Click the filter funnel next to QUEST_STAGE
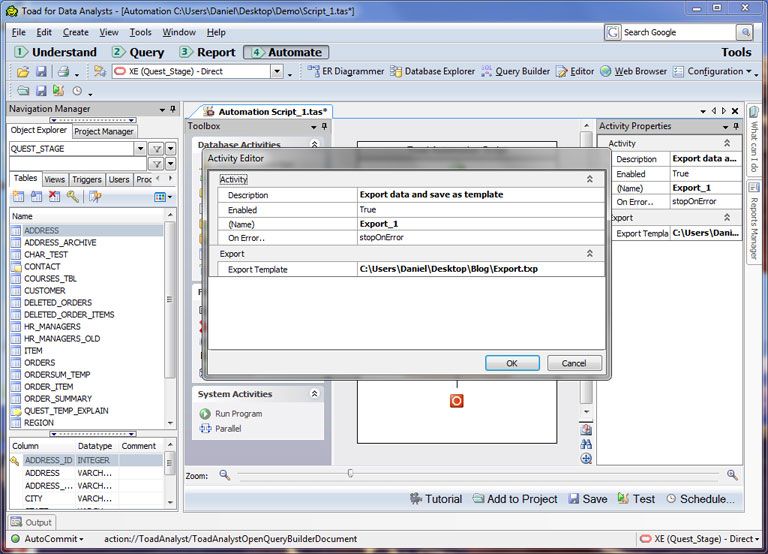 click(156, 148)
